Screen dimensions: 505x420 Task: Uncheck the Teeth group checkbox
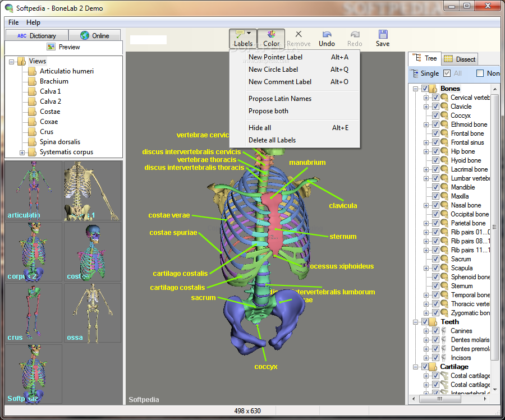point(425,321)
